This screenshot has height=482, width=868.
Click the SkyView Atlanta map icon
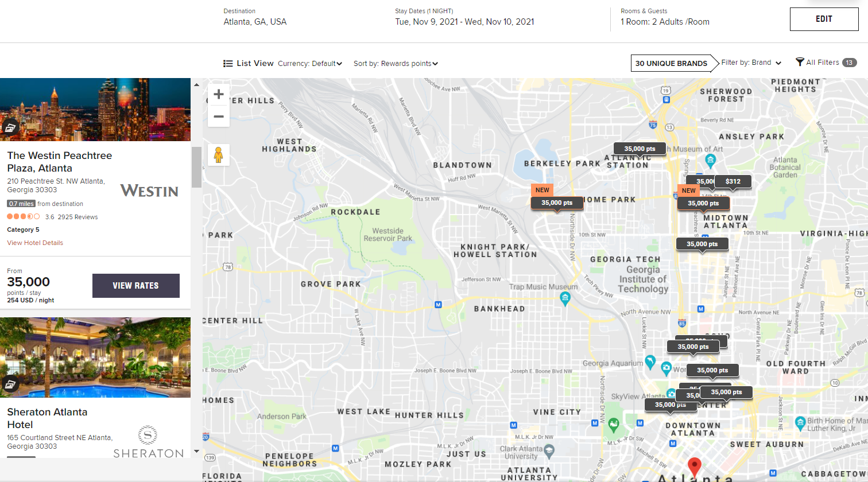coord(671,394)
